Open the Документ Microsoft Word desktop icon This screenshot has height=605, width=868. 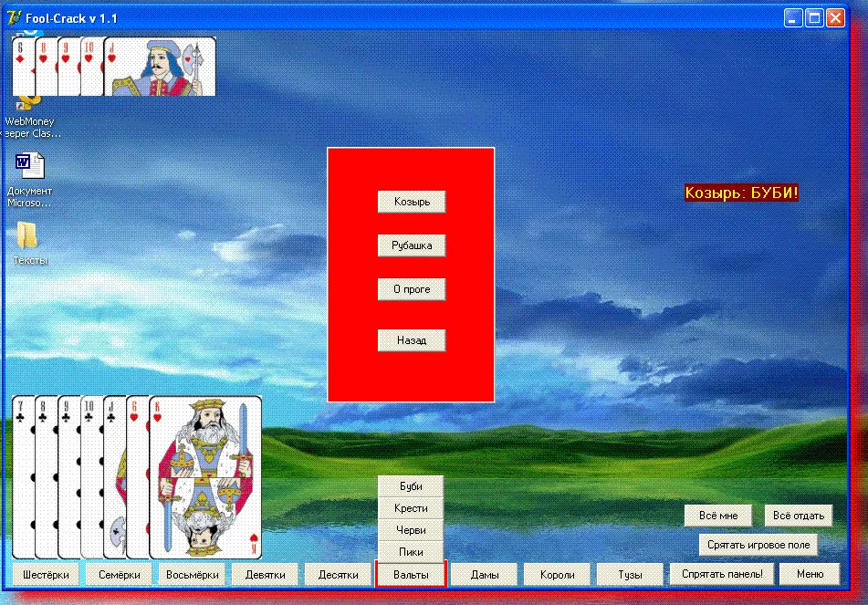click(29, 180)
